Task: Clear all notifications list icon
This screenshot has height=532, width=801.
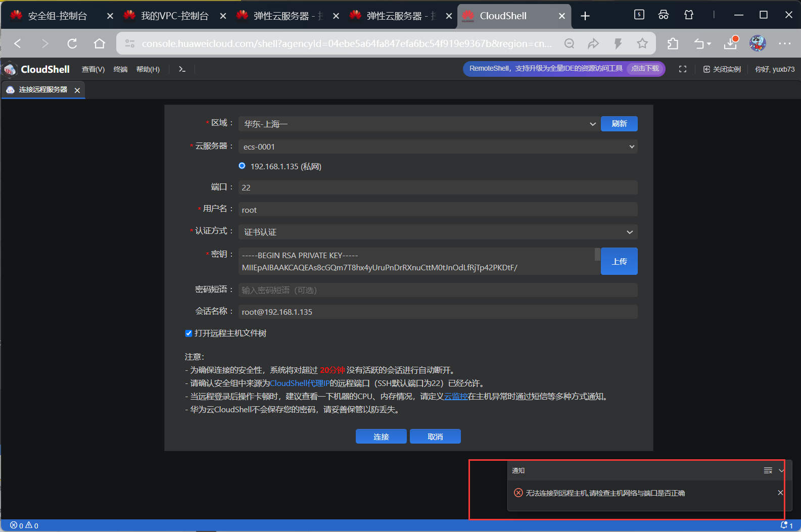Action: point(768,470)
